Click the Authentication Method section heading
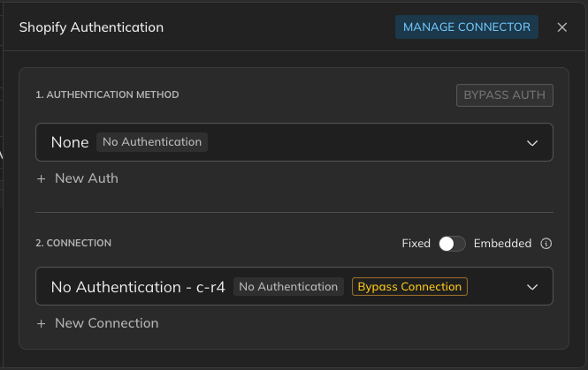Image resolution: width=588 pixels, height=370 pixels. point(107,94)
